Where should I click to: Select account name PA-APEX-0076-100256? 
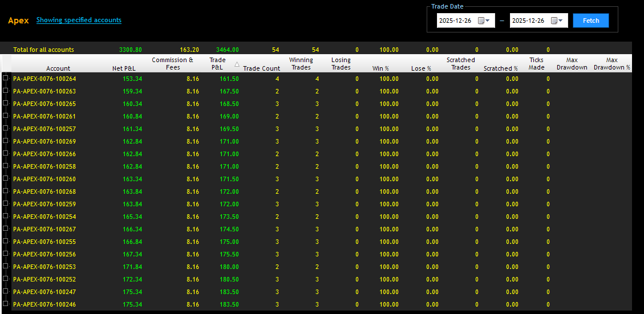click(44, 254)
